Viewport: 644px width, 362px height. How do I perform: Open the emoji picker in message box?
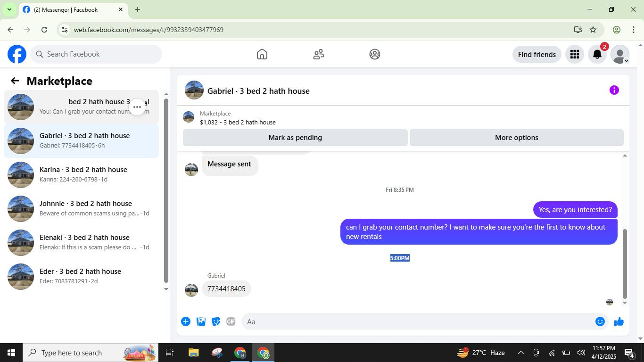(x=600, y=321)
